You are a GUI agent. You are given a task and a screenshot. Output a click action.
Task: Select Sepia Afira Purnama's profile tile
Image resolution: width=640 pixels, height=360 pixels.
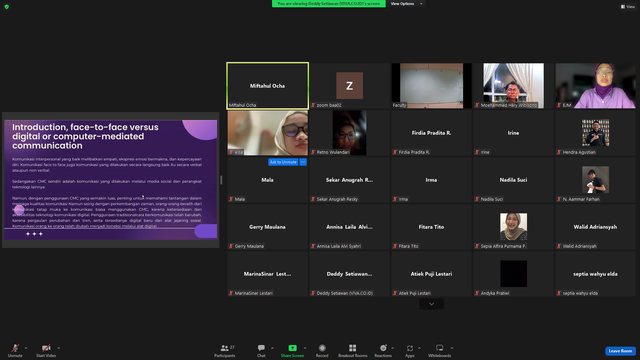point(513,227)
